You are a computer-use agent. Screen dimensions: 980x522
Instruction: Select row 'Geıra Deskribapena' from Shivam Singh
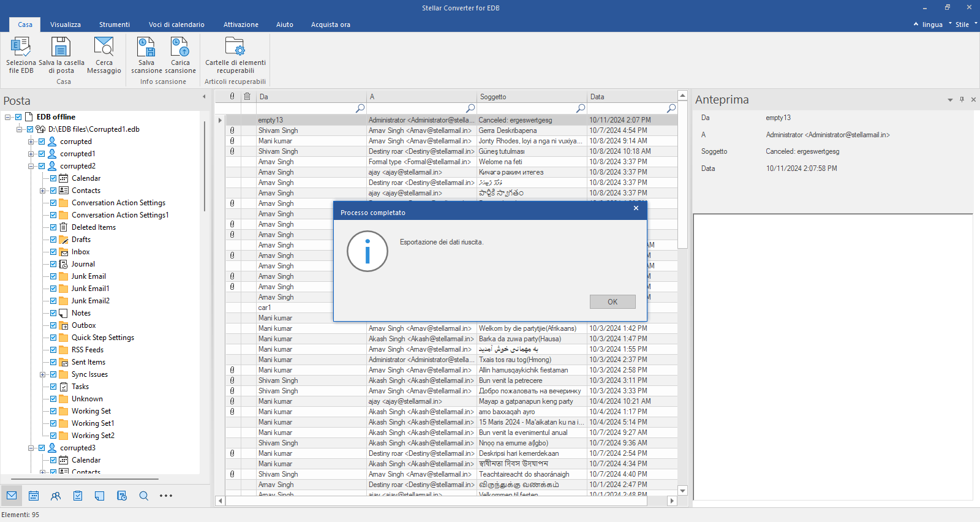(x=452, y=130)
